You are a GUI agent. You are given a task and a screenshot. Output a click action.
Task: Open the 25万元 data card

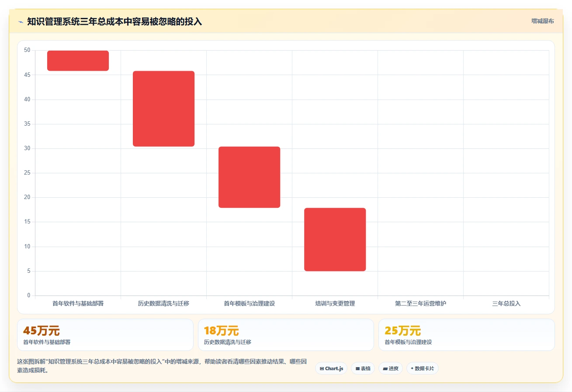[x=467, y=335]
